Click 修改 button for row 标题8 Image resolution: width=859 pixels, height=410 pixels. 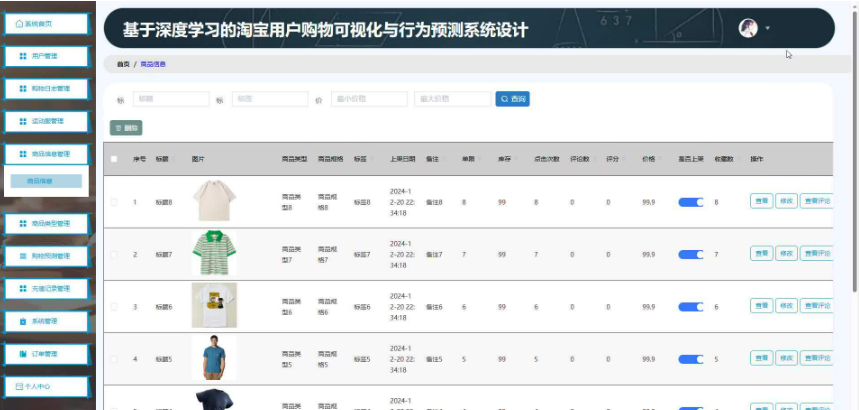coord(786,201)
